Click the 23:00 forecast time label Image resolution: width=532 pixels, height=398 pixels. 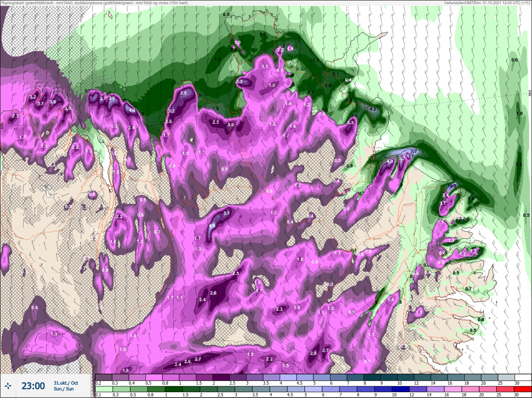(33, 386)
